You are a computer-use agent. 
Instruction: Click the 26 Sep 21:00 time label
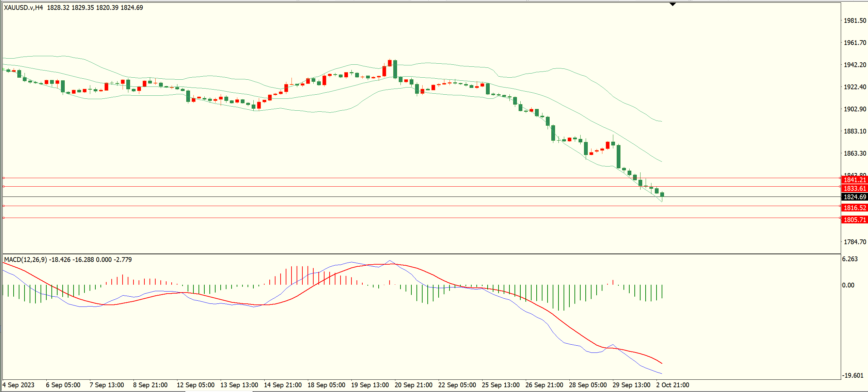(x=545, y=385)
